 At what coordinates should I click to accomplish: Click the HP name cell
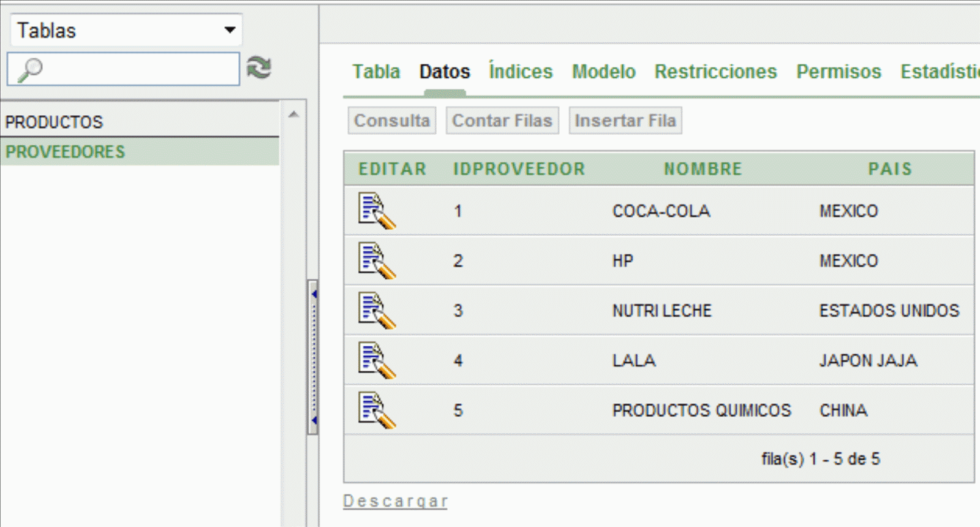623,260
